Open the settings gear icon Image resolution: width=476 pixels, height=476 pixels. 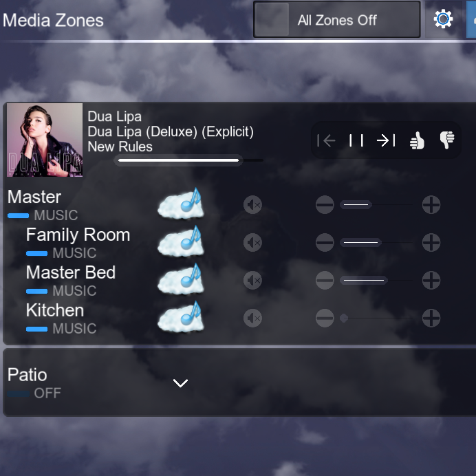click(443, 19)
